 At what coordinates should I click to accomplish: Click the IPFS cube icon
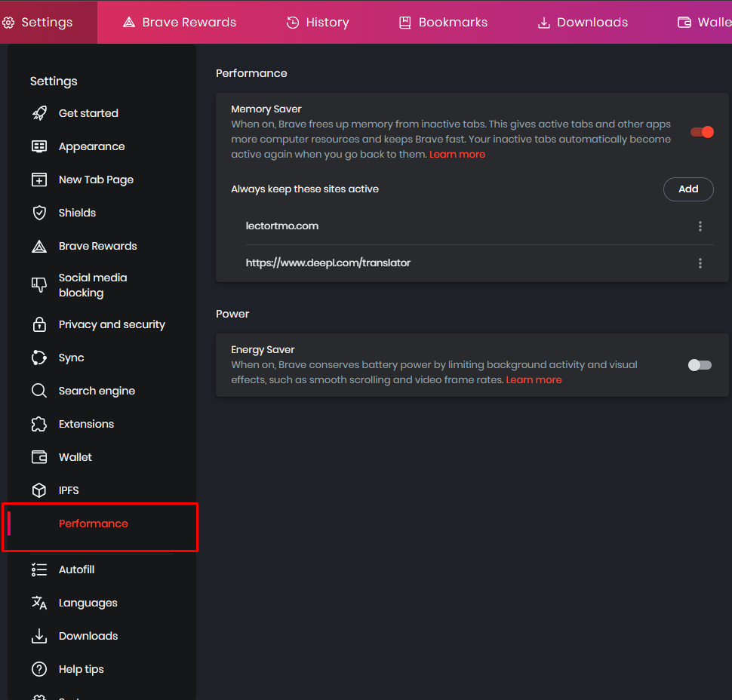coord(39,490)
